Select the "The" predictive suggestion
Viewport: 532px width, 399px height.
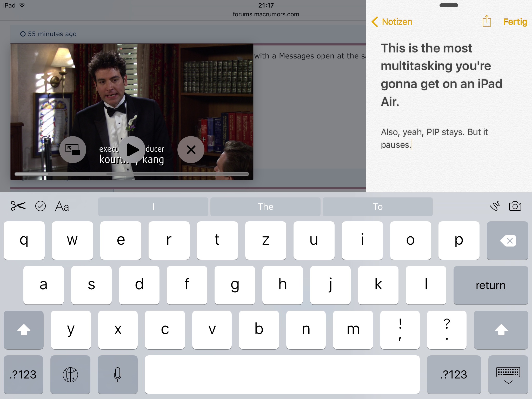pos(265,207)
